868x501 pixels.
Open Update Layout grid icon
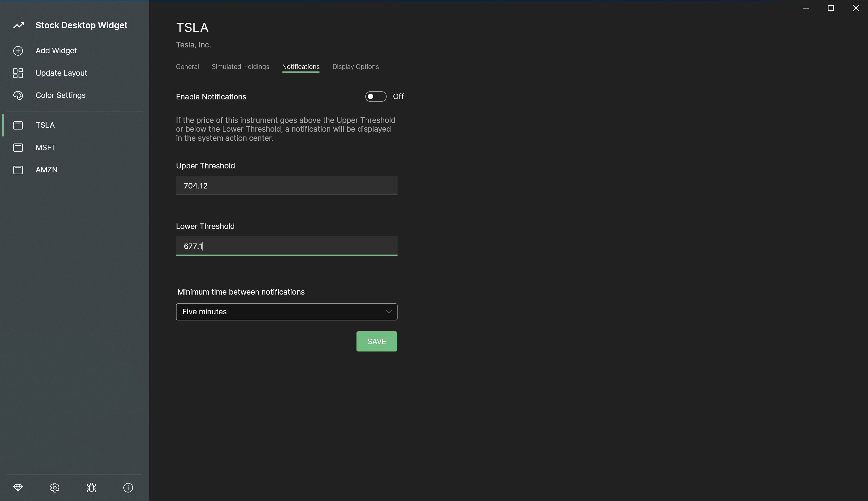tap(18, 73)
